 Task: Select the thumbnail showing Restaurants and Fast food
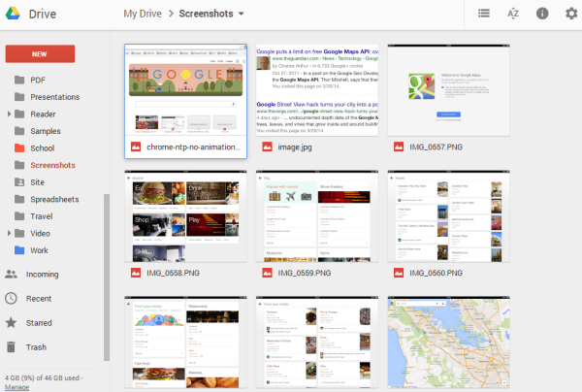(185, 343)
